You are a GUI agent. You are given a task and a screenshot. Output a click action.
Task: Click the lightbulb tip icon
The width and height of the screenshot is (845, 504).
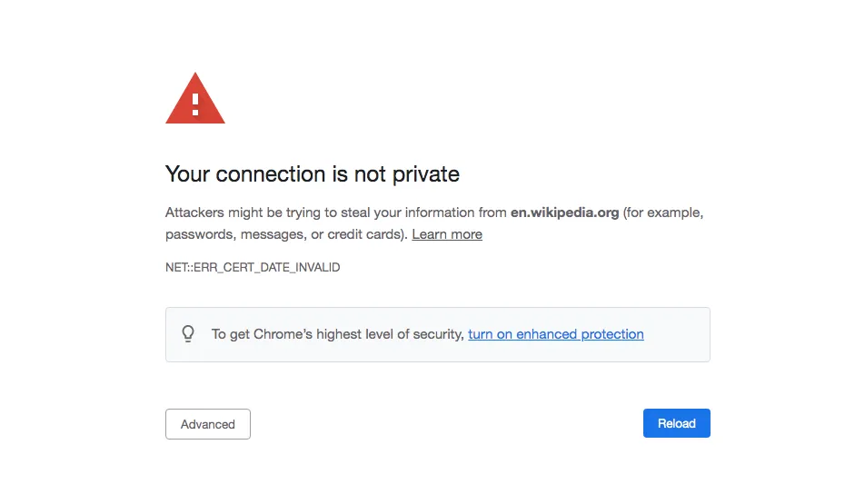click(x=188, y=334)
